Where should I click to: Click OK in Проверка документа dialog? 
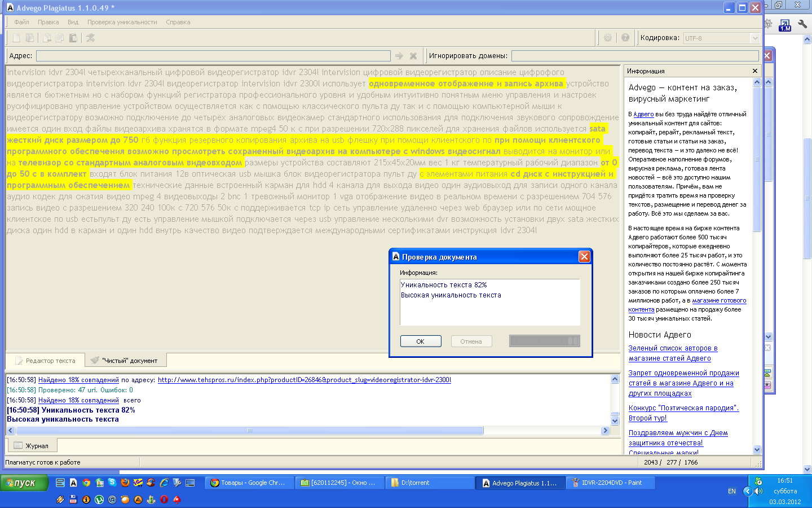tap(420, 341)
